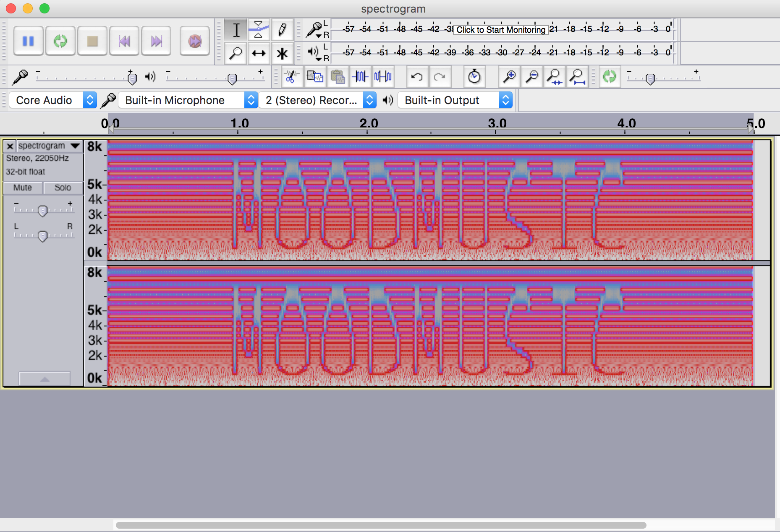
Task: Click the horizontal scrollbar at bottom
Action: click(x=381, y=525)
